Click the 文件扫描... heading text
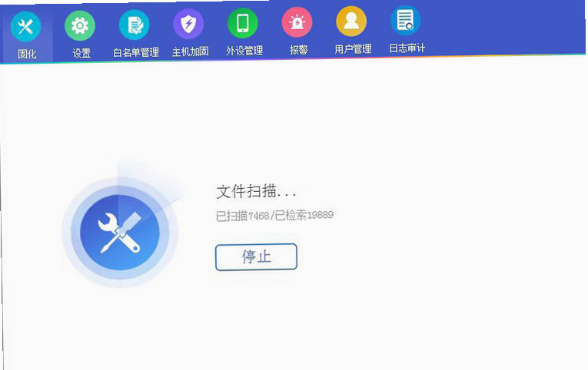 [257, 192]
